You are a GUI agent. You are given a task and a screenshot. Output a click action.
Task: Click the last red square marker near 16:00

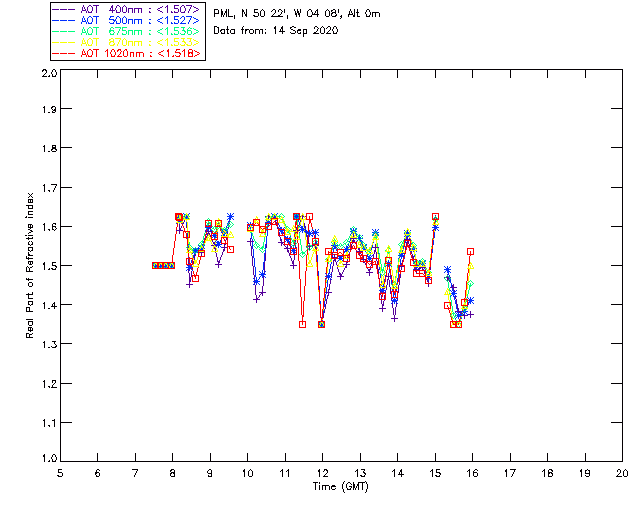[x=470, y=252]
